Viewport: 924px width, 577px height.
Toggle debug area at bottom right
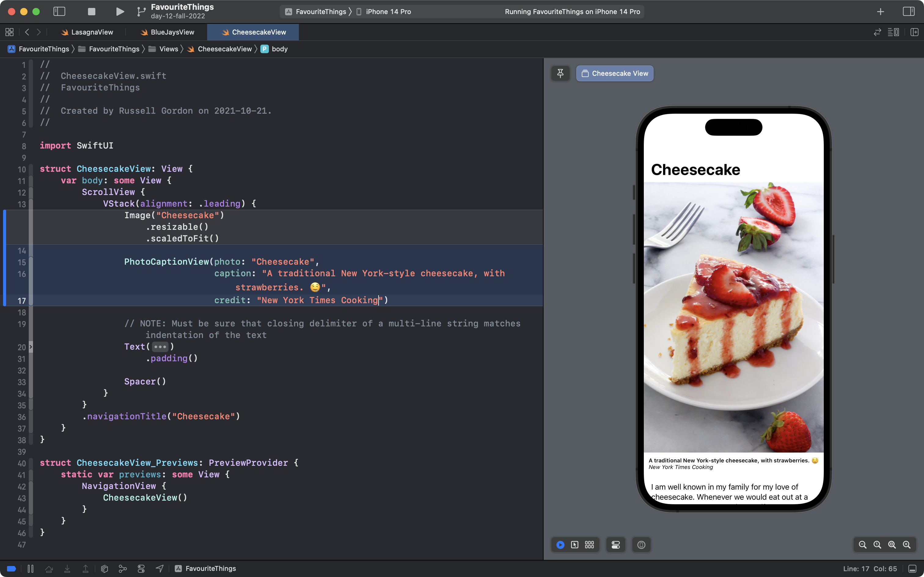click(912, 569)
